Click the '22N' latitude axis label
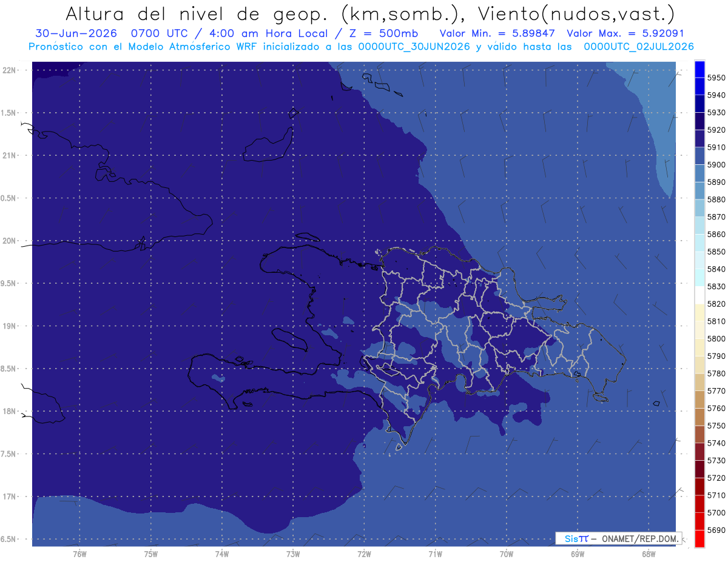728x562 pixels. [9, 70]
